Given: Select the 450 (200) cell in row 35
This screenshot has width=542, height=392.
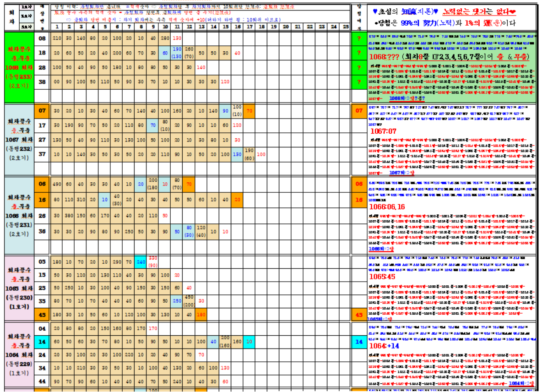Looking at the screenshot, I should click(x=189, y=300).
